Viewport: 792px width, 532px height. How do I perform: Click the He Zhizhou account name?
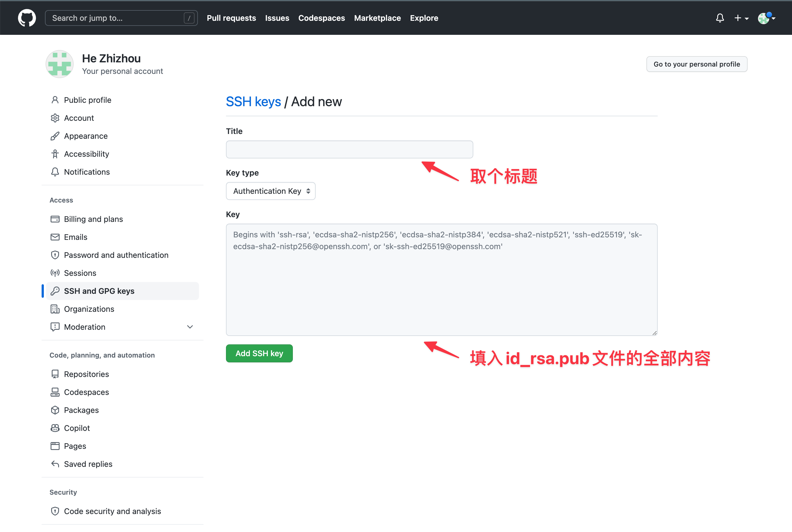point(111,58)
